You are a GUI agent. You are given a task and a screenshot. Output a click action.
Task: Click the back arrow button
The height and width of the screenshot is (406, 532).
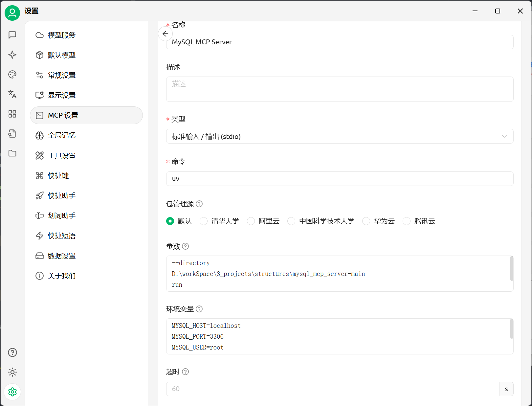166,34
